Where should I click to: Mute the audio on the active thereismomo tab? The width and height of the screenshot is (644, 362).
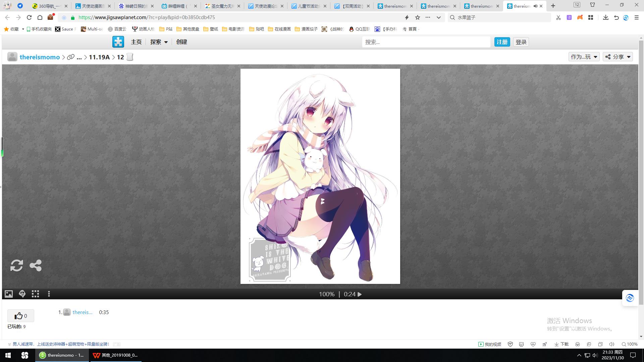point(535,6)
